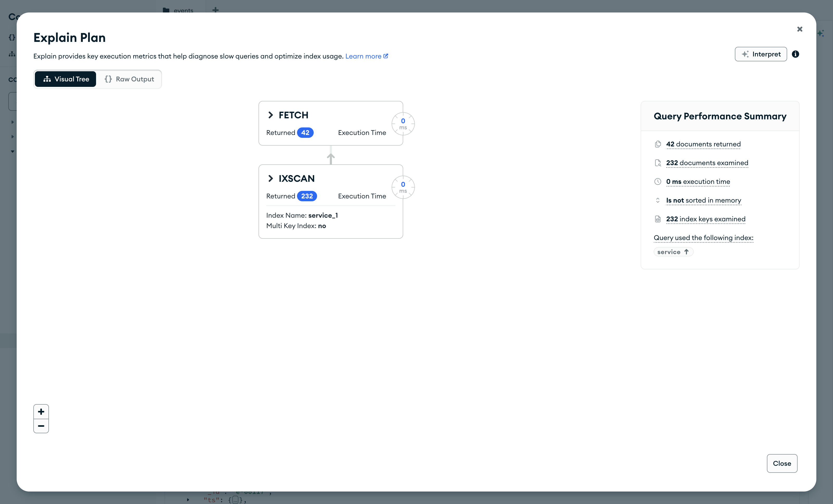The width and height of the screenshot is (833, 504).
Task: Click the service ascending index badge
Action: [673, 252]
